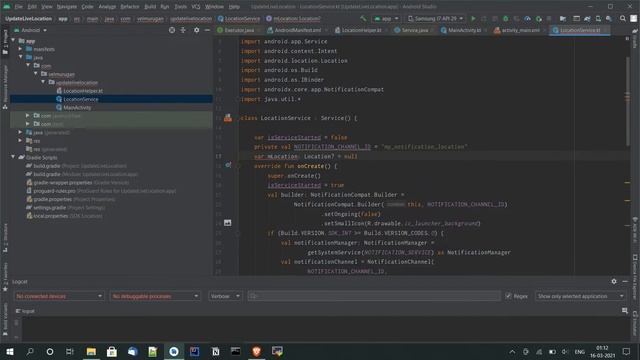Open the VCS menu
The height and width of the screenshot is (360, 640).
coord(196,7)
